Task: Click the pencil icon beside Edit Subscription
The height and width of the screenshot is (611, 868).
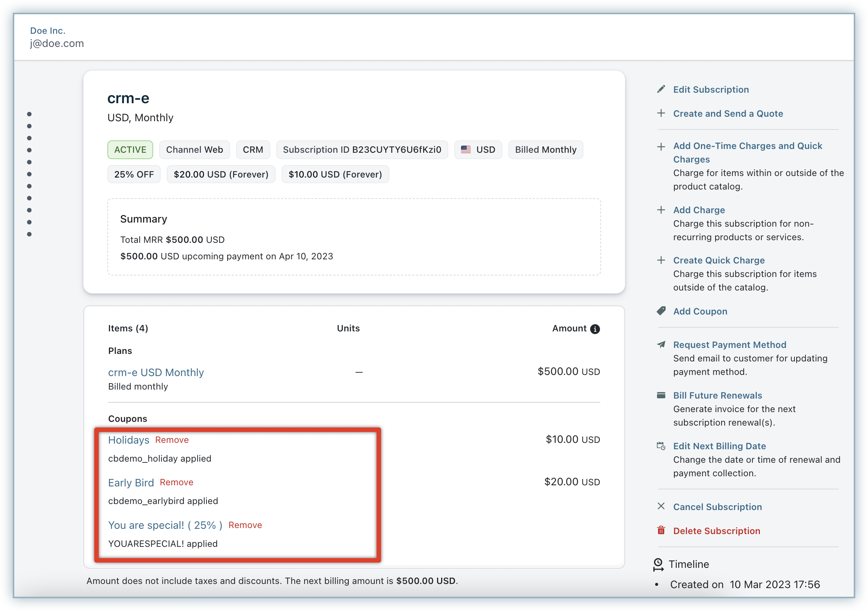Action: 661,89
